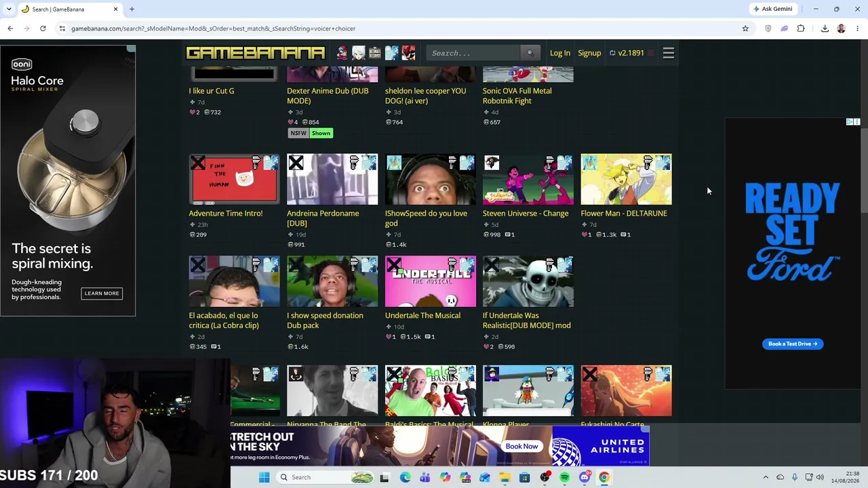868x488 pixels.
Task: Open the Chrome three-dot menu
Action: pyautogui.click(x=858, y=28)
